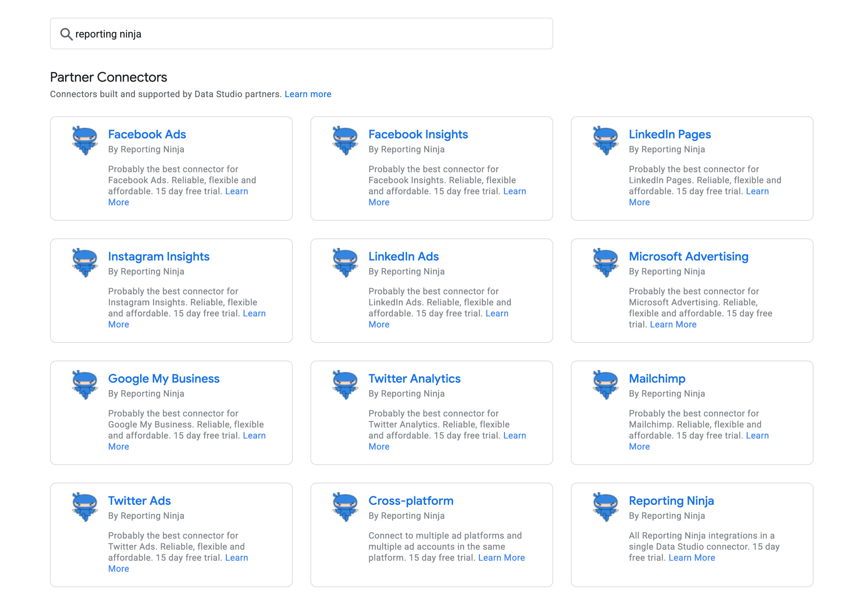Open the Facebook Ads connector
This screenshot has height=596, width=868.
147,134
